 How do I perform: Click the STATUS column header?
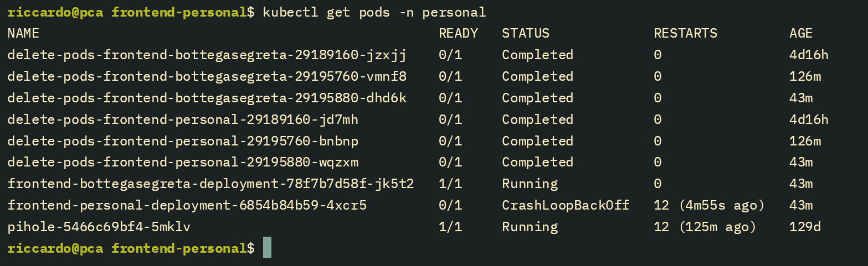pos(526,33)
